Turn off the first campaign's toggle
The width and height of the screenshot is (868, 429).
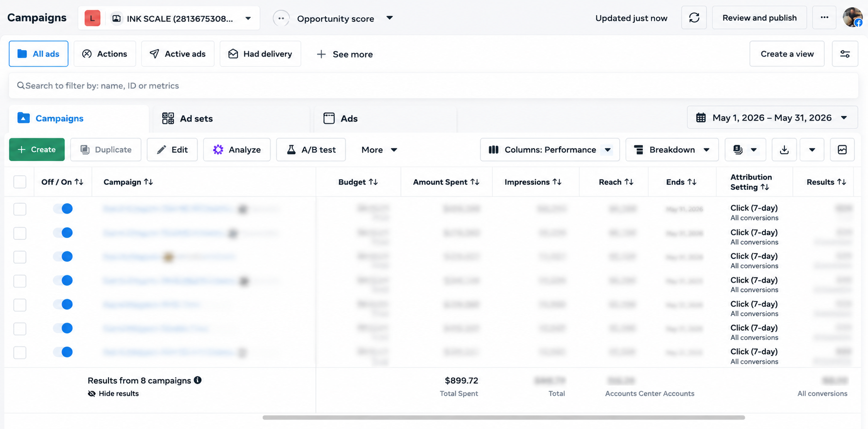pyautogui.click(x=63, y=209)
